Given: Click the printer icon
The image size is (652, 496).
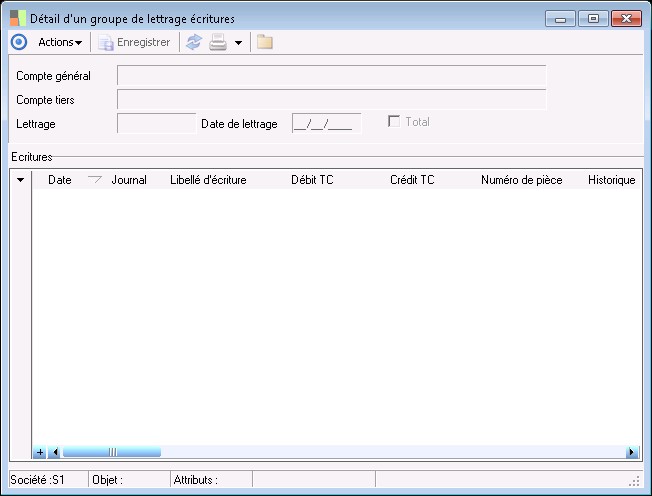Looking at the screenshot, I should coord(218,42).
